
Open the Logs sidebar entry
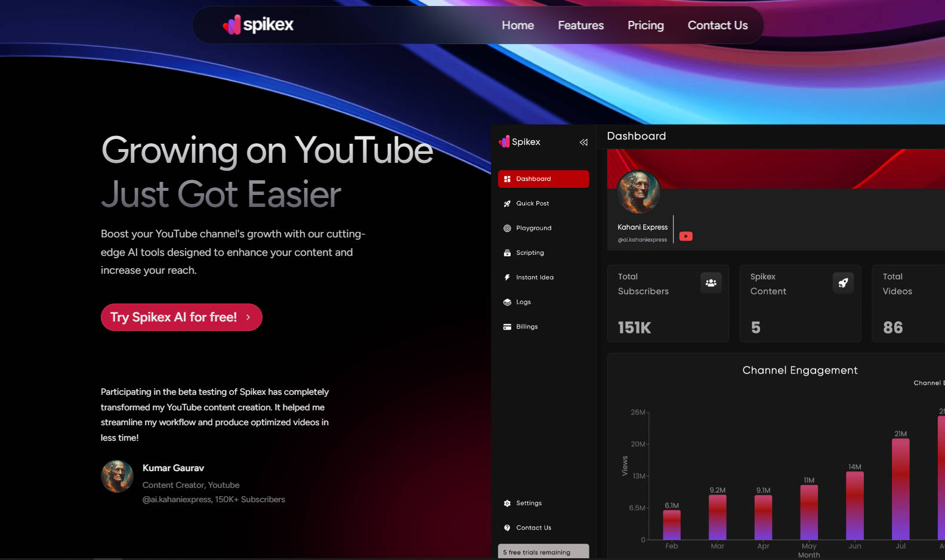coord(523,302)
